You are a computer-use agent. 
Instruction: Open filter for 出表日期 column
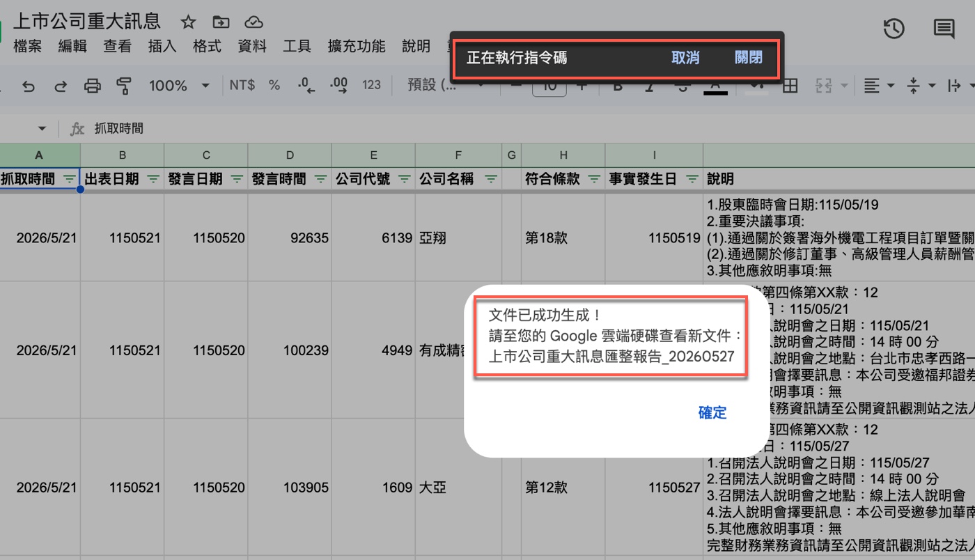click(x=153, y=180)
